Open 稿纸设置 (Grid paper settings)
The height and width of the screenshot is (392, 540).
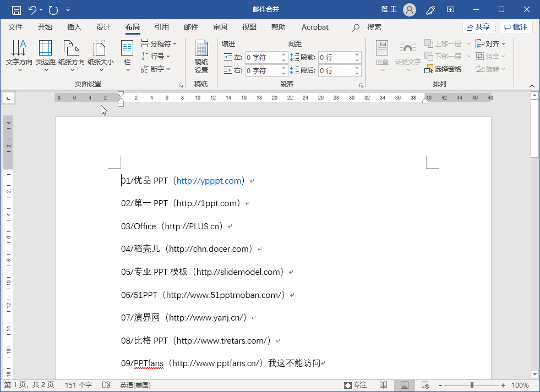pyautogui.click(x=202, y=55)
